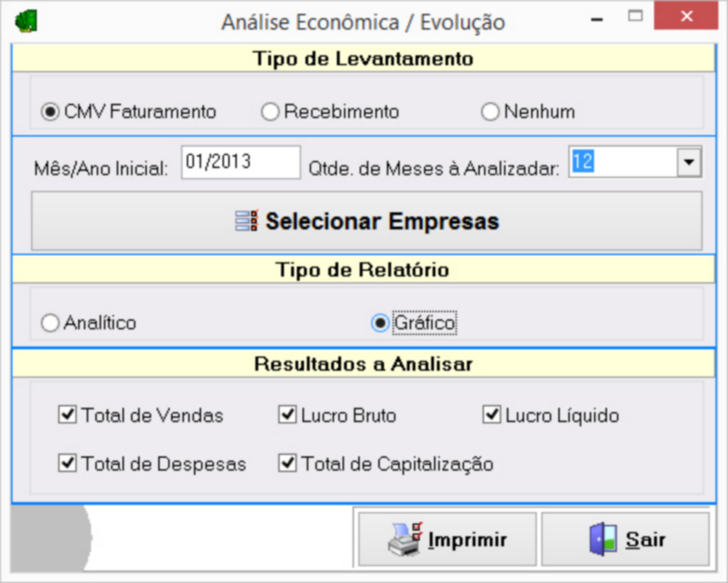Select the Gráfico report type
Viewport: 728px width, 583px height.
point(380,323)
